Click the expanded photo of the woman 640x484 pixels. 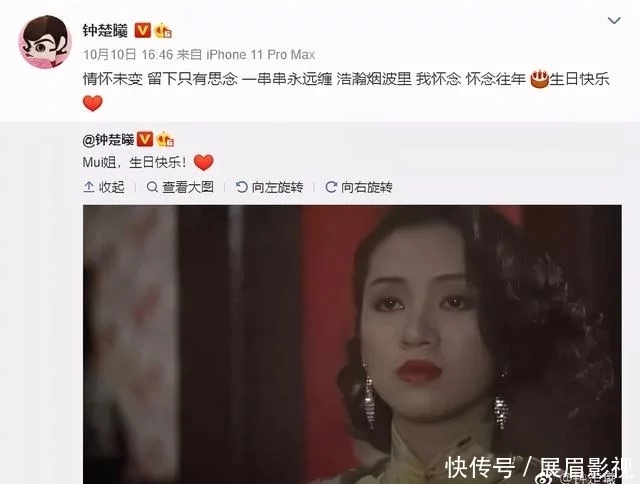pos(352,344)
